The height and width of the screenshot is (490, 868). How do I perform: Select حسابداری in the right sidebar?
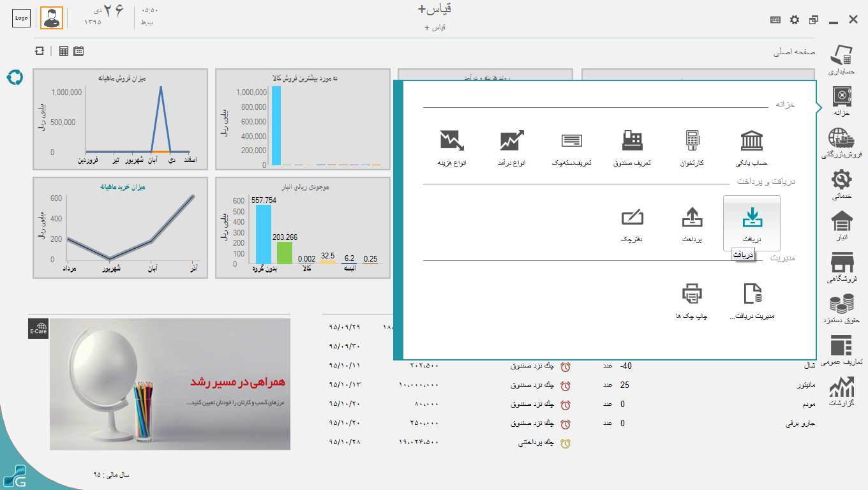pyautogui.click(x=842, y=61)
